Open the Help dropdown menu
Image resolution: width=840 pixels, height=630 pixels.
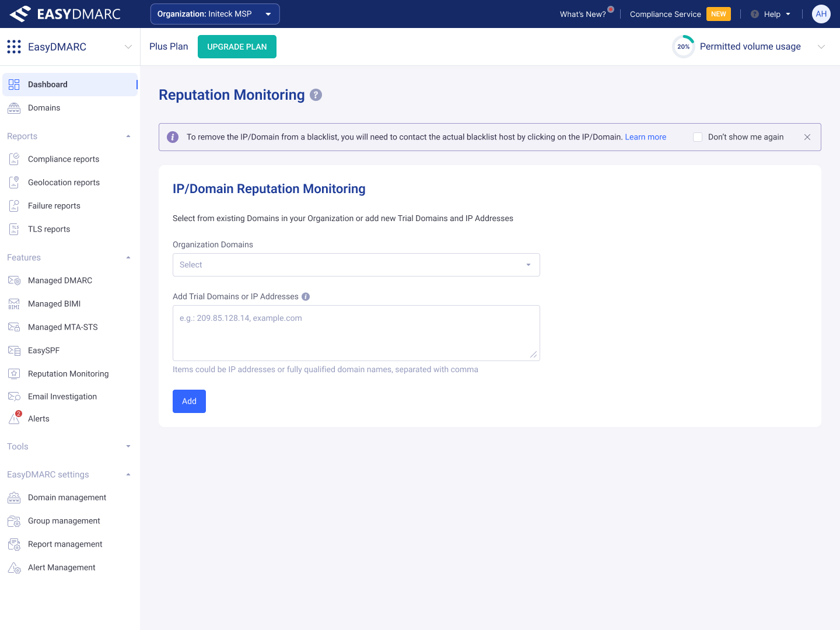pos(771,14)
